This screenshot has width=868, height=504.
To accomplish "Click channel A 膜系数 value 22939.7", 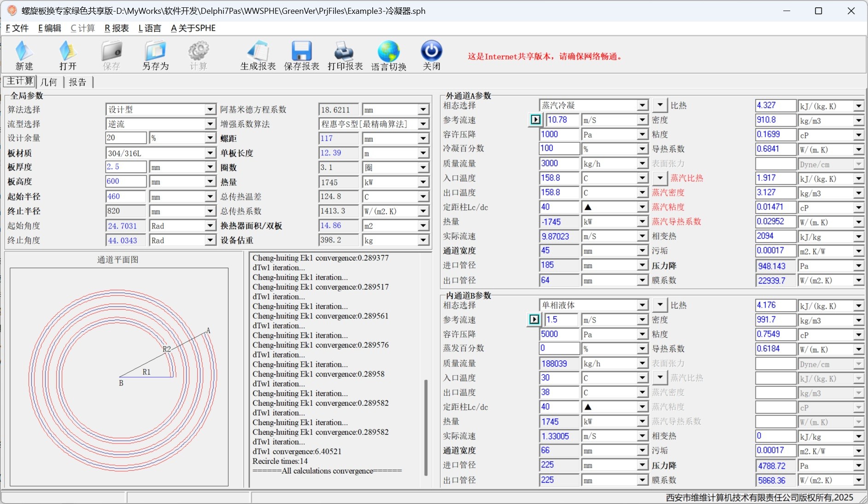I will [776, 280].
